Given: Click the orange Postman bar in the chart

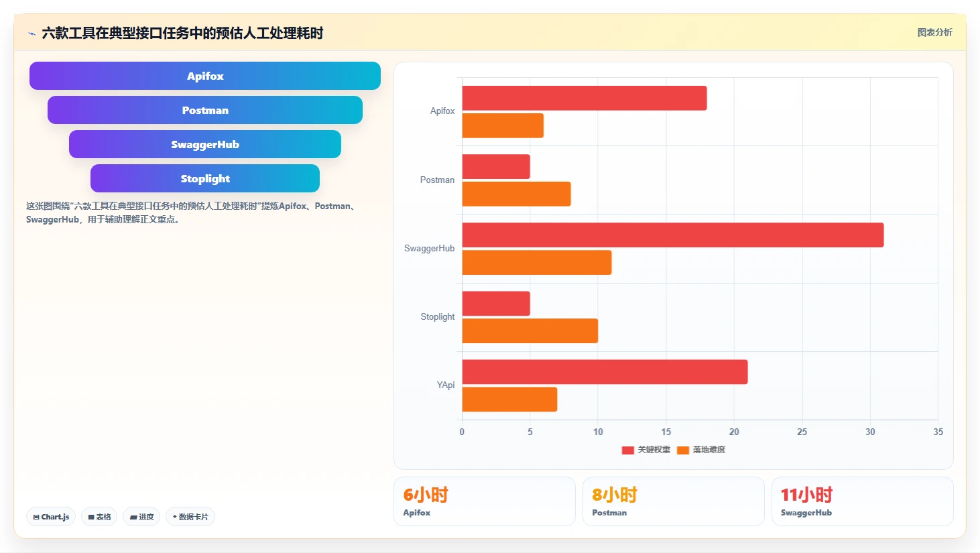Looking at the screenshot, I should tap(516, 194).
